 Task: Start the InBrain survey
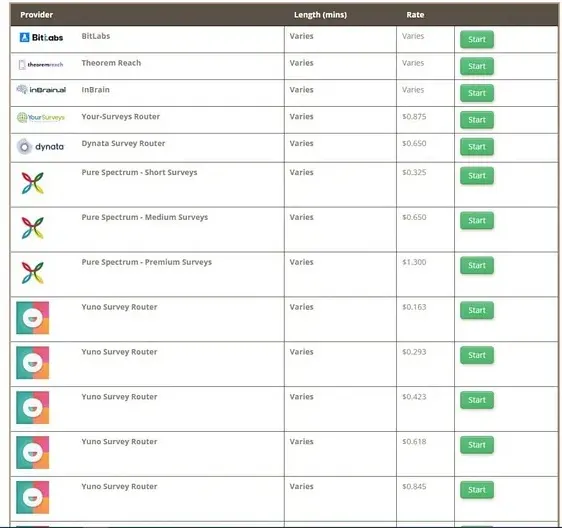coord(477,93)
